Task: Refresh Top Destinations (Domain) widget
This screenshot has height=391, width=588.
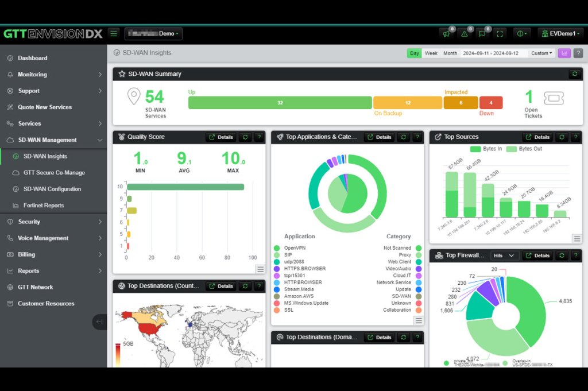Action: pyautogui.click(x=404, y=338)
